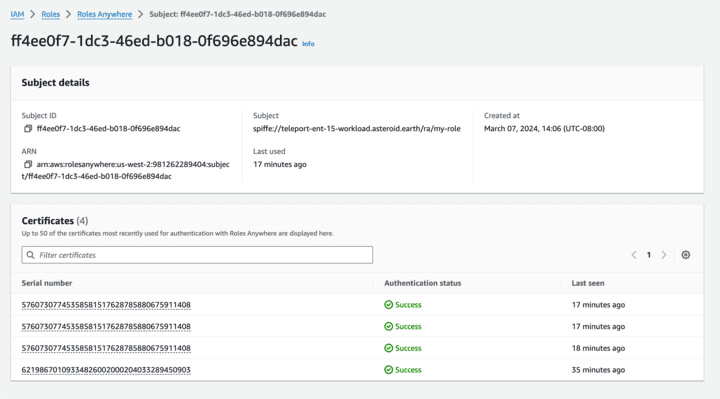Sort by Last seen column header
The width and height of the screenshot is (720, 399).
click(x=588, y=283)
